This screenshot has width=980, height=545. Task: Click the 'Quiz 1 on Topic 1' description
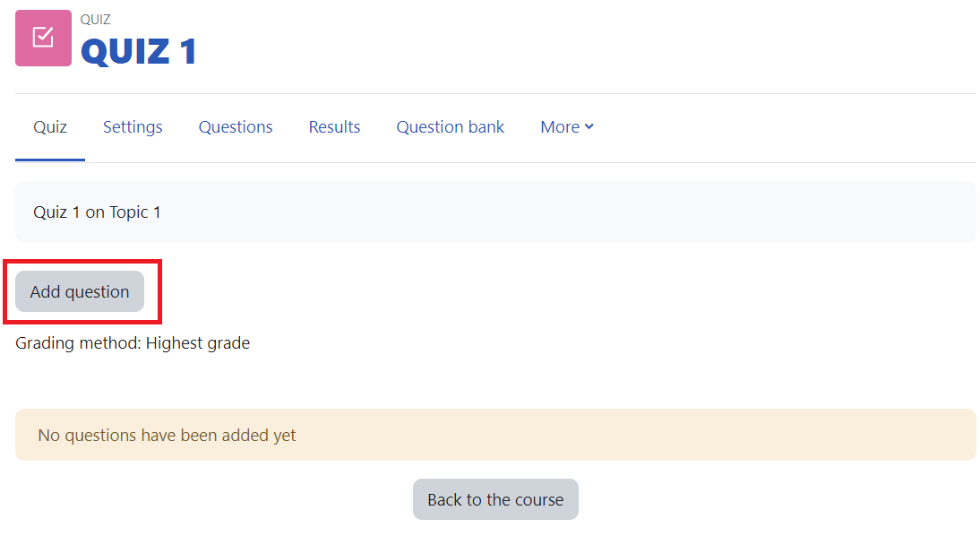click(x=97, y=212)
